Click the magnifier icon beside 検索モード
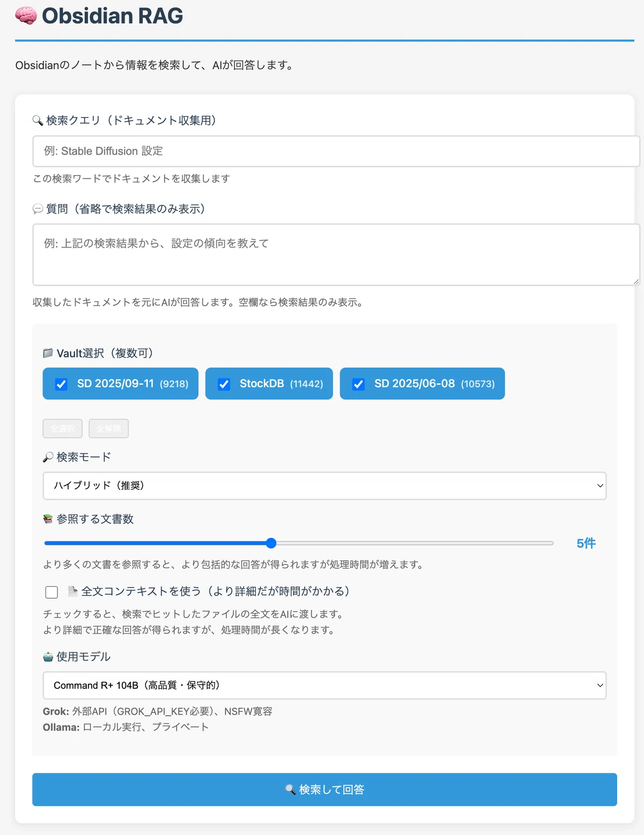The height and width of the screenshot is (835, 644). pos(48,457)
